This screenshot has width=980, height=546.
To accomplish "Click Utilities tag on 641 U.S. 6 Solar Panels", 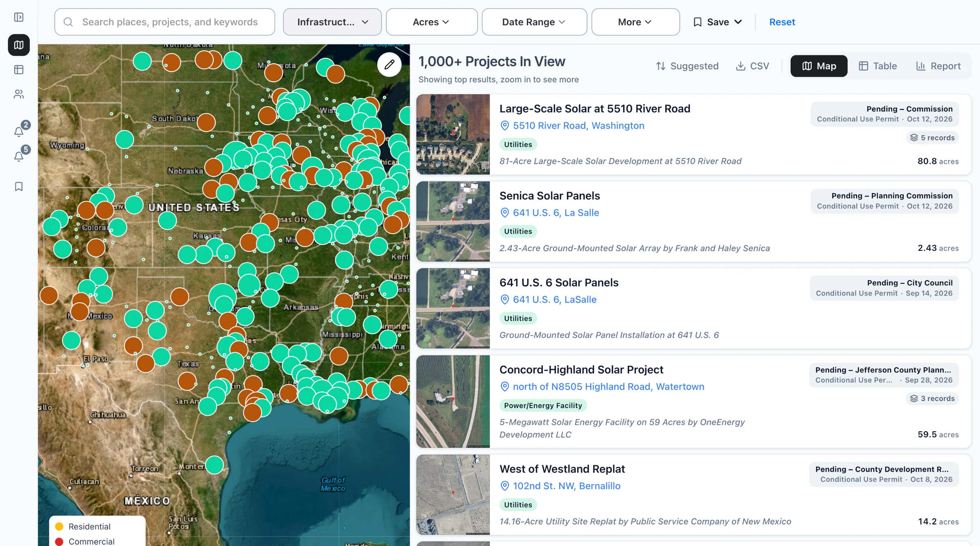I will 518,318.
